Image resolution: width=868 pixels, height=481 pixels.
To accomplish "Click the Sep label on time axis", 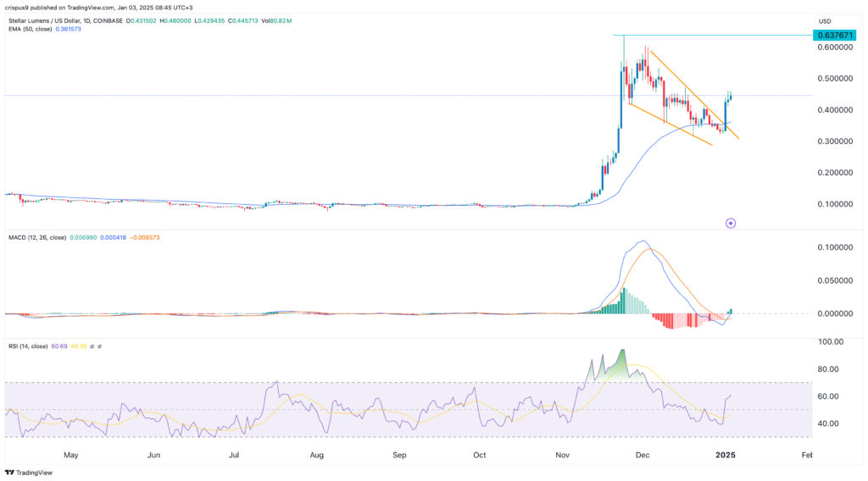I will click(399, 455).
